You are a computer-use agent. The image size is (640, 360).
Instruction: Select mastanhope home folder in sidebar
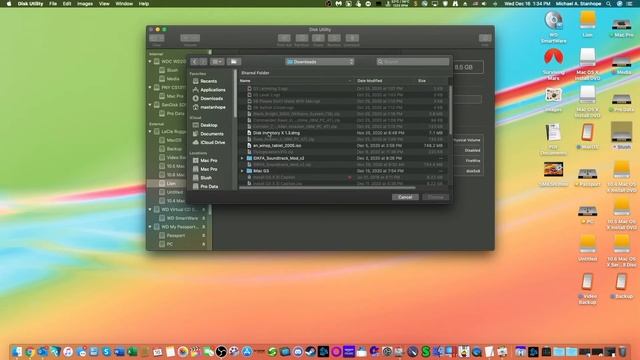[213, 107]
